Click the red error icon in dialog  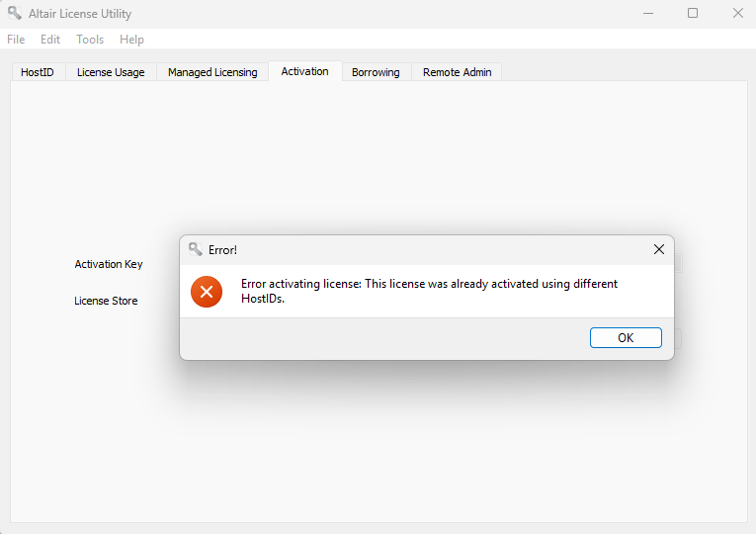(207, 292)
